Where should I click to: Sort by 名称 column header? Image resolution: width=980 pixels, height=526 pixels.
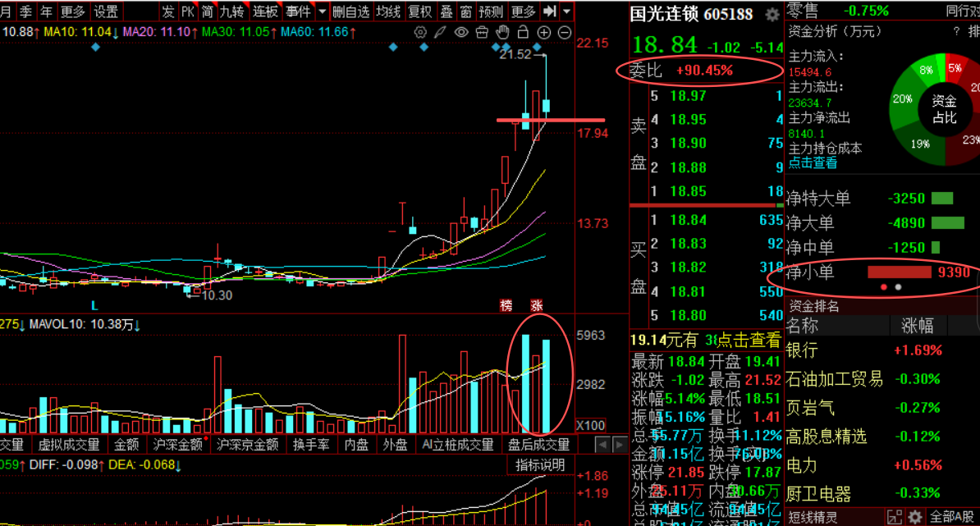tap(802, 326)
